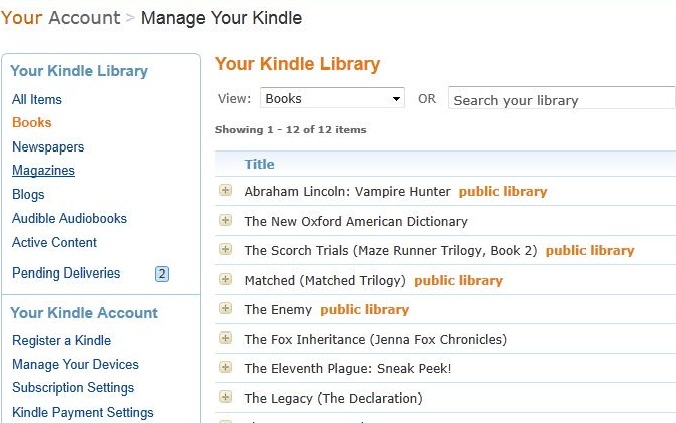Expand The Scorch Trials plus icon

coord(225,249)
